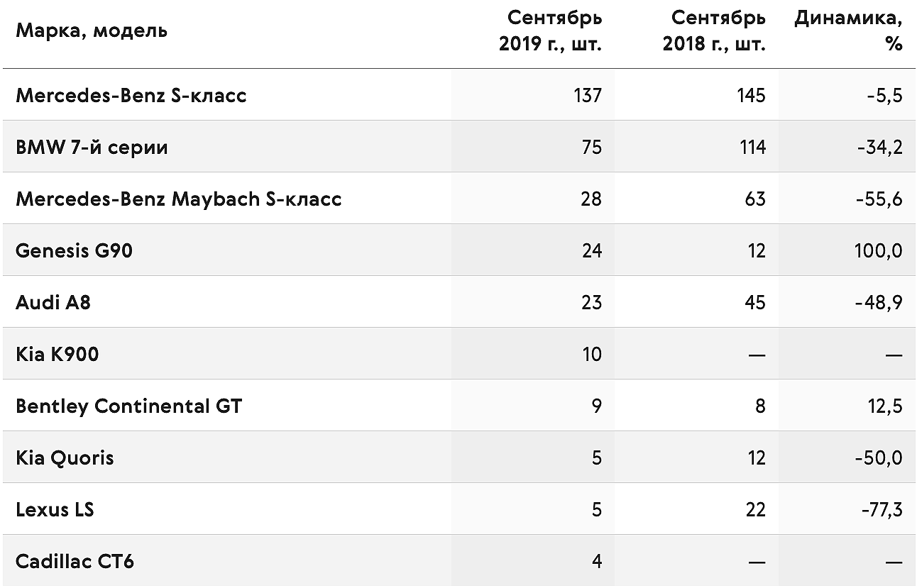
Task: Select the BMW 7-й серии row label
Action: [x=92, y=147]
